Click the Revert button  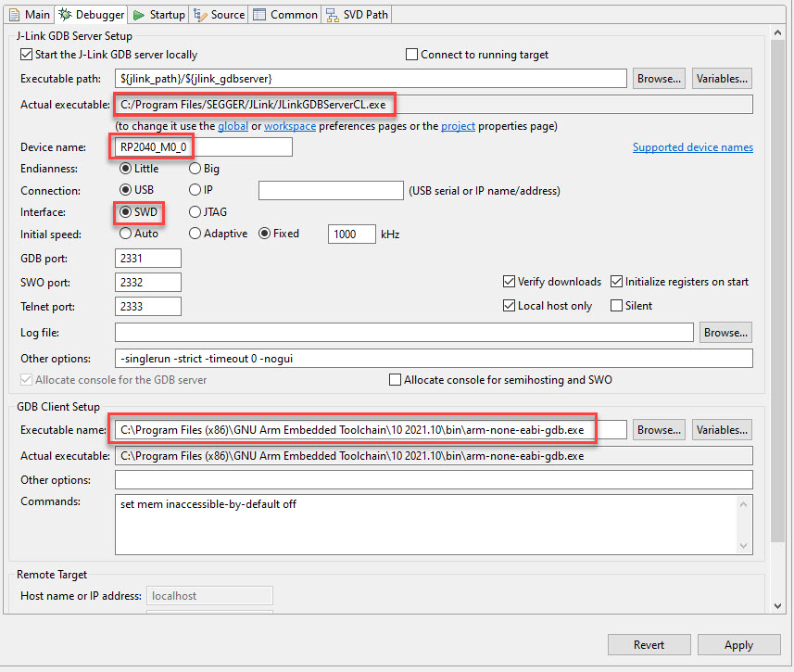[x=649, y=645]
